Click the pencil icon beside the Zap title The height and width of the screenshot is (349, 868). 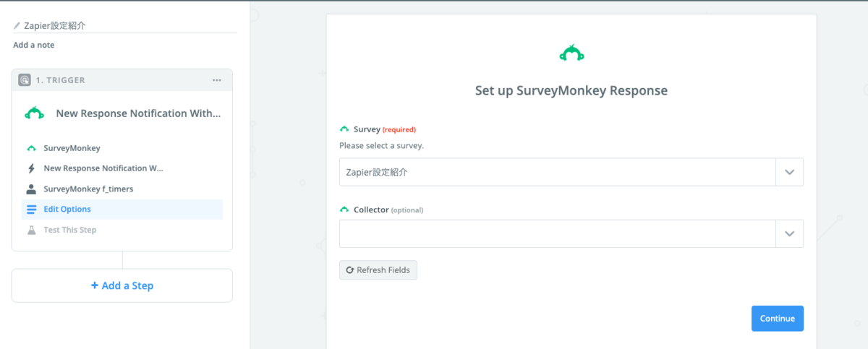17,25
